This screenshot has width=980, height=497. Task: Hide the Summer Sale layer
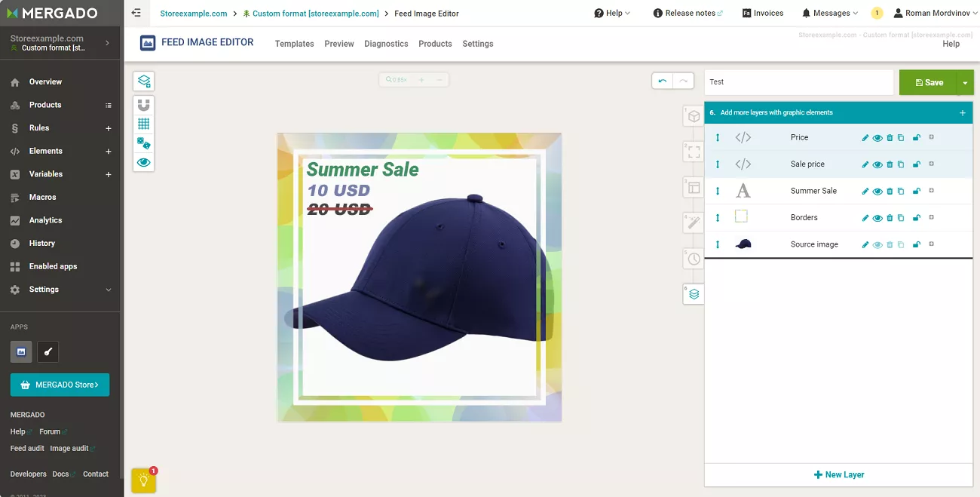click(877, 192)
